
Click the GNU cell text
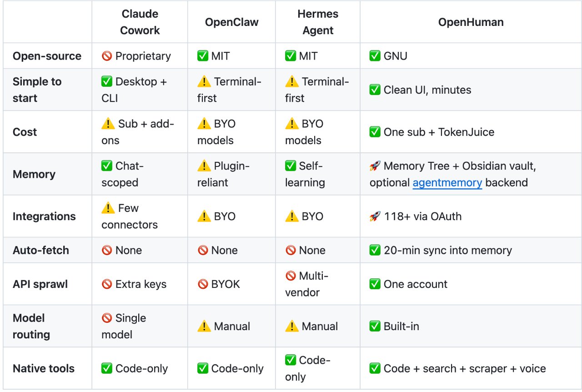(396, 56)
